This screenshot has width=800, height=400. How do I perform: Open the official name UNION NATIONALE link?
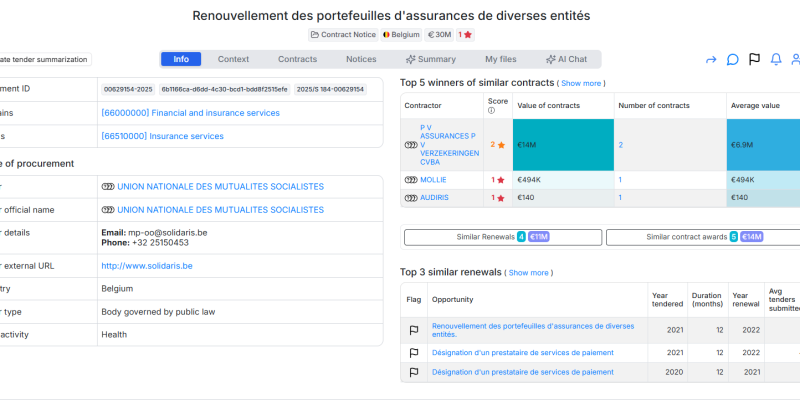[x=220, y=210]
